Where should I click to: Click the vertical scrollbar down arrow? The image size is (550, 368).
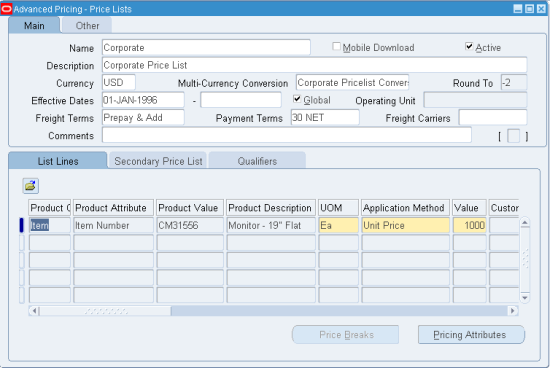pyautogui.click(x=525, y=297)
